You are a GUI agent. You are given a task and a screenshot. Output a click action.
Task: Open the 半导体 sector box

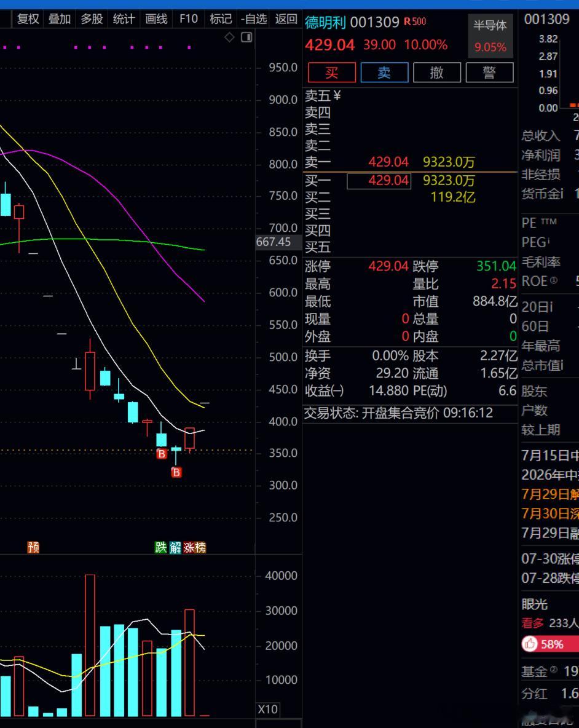click(490, 36)
